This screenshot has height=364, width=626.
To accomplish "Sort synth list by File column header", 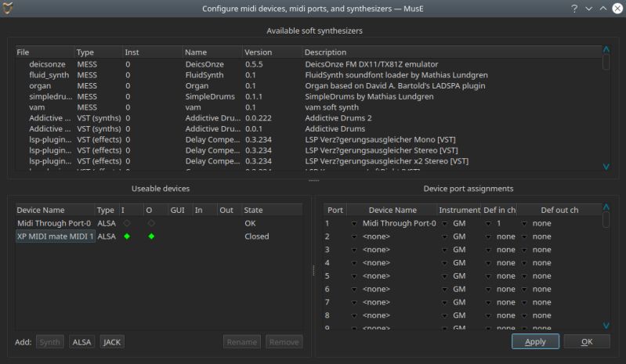I will (x=45, y=52).
